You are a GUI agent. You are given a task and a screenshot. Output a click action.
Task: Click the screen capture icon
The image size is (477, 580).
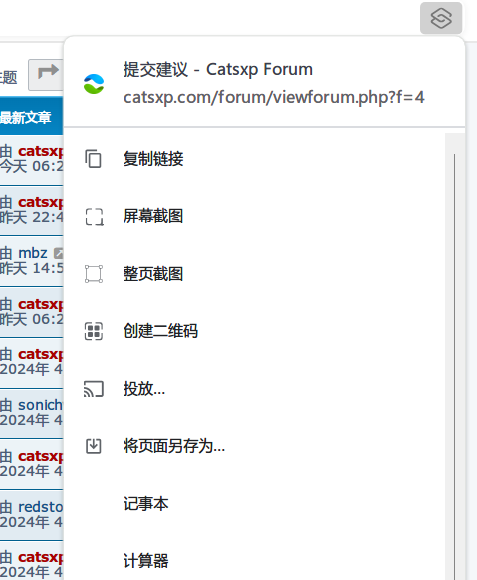94,216
